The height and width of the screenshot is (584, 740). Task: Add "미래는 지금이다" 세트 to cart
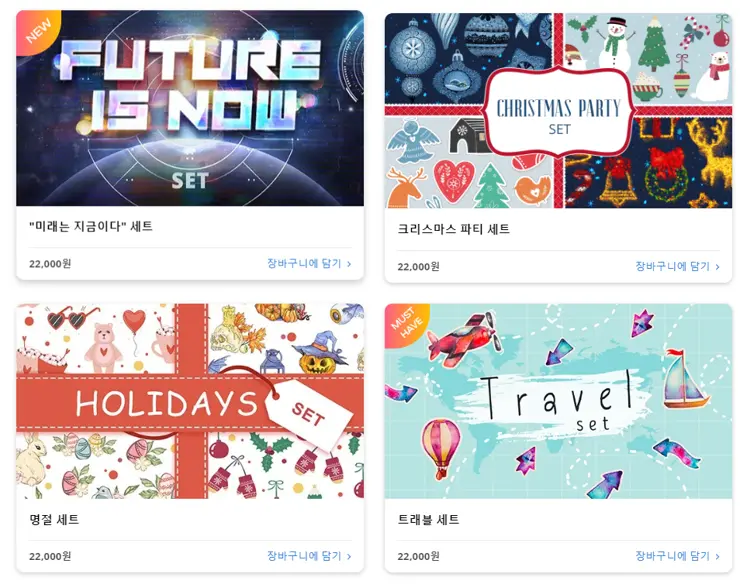click(x=309, y=263)
